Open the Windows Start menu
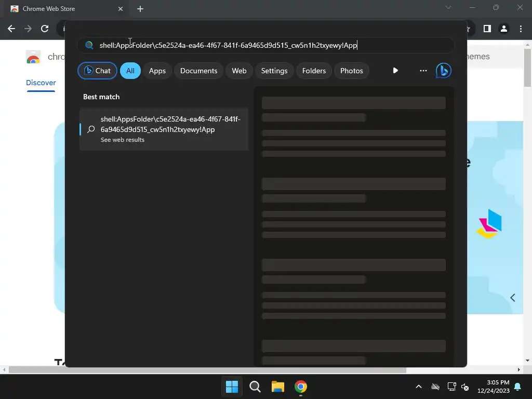Screen dimensions: 532x399 (x=232, y=387)
